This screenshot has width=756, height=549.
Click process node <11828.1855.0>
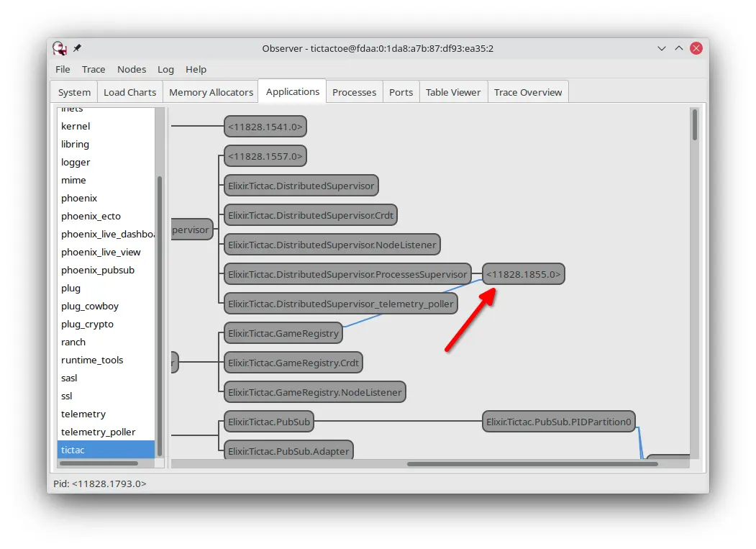pos(523,274)
